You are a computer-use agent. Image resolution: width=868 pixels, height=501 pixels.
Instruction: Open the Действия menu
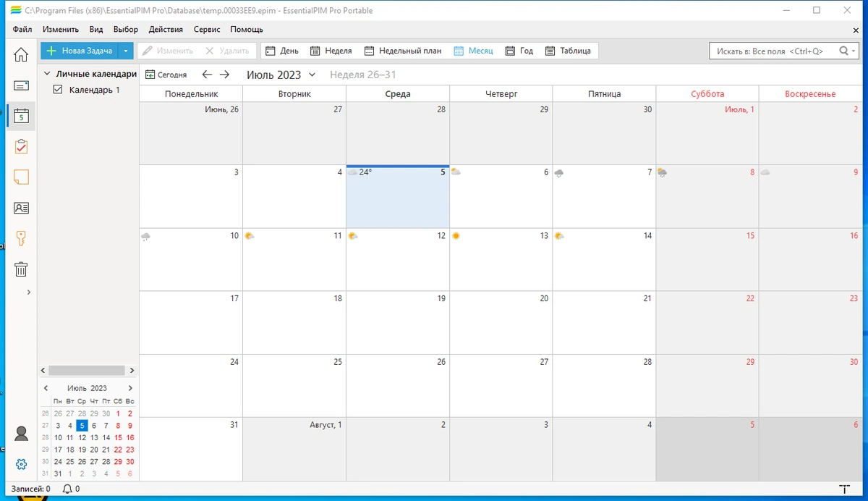click(x=166, y=30)
